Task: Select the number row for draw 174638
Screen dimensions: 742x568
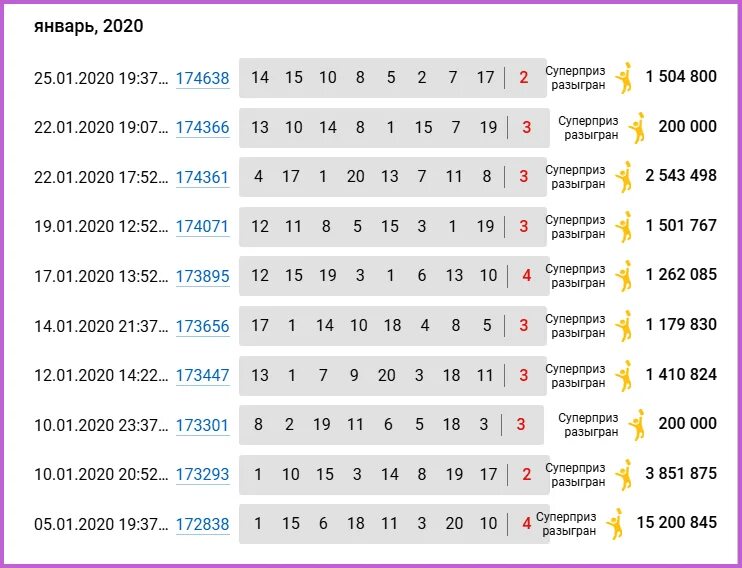Action: (x=393, y=78)
